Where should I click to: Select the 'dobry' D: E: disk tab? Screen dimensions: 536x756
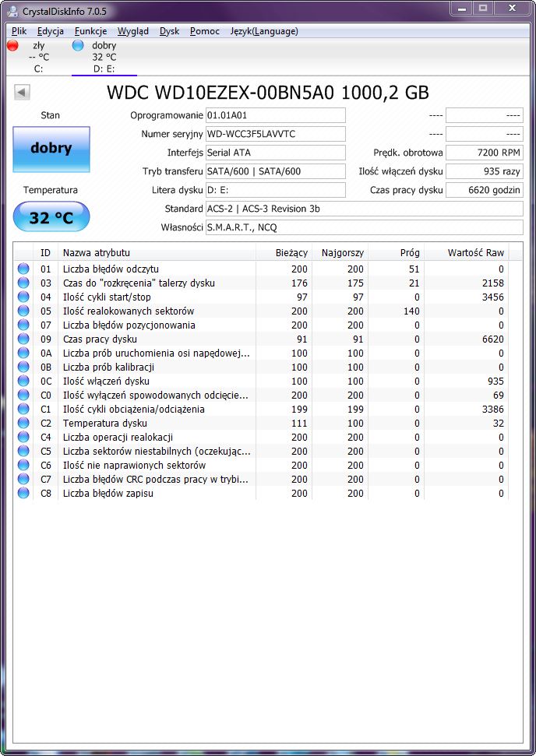point(104,57)
